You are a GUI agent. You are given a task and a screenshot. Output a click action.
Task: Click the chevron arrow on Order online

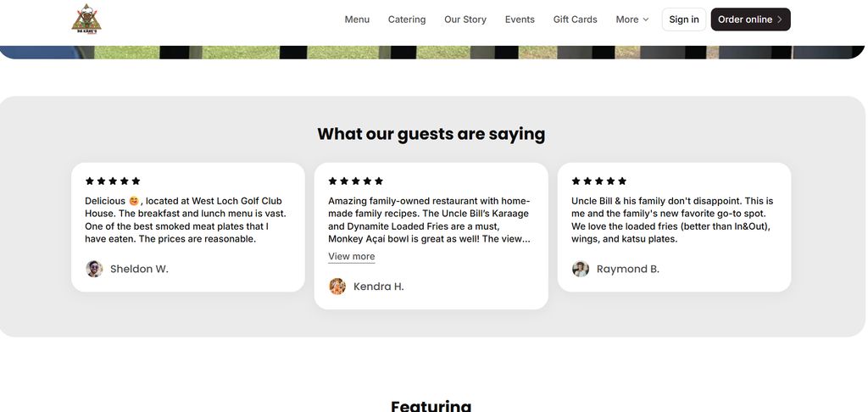[780, 19]
